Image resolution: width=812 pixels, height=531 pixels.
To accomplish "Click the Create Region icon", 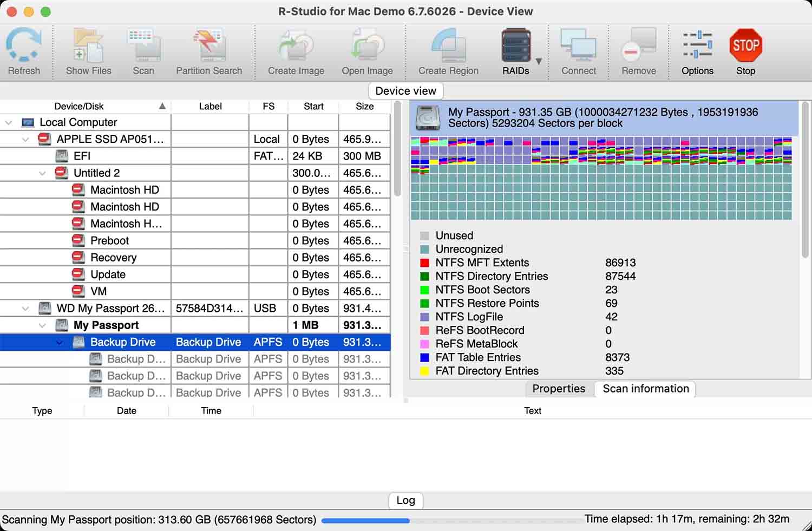I will click(x=448, y=45).
